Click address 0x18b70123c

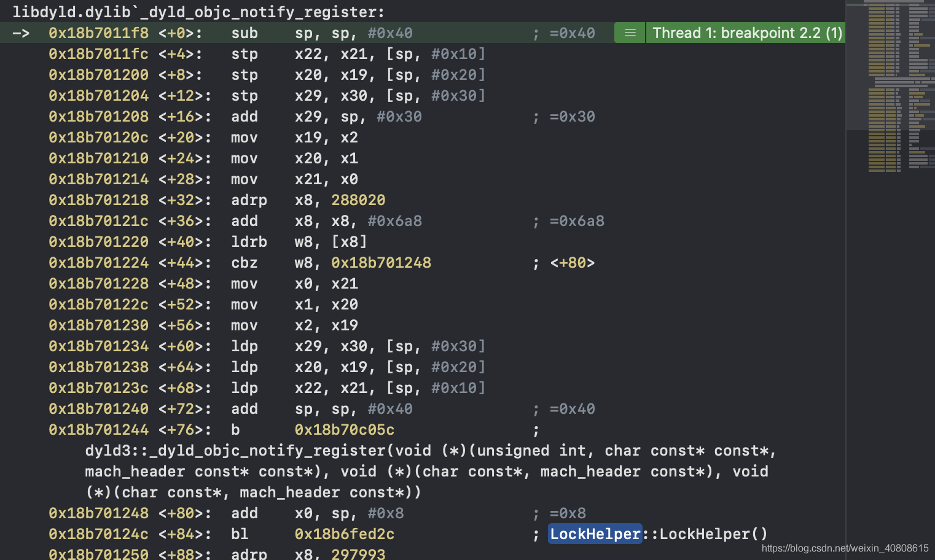coord(98,388)
